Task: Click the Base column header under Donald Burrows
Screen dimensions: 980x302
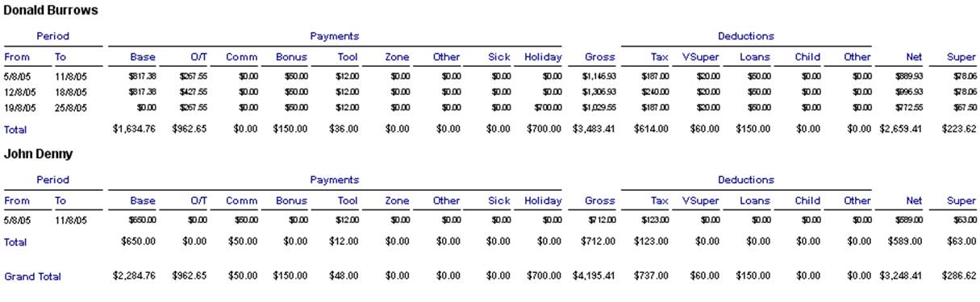Action: pos(143,57)
